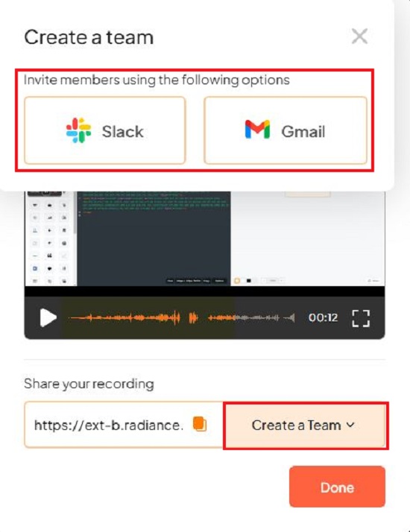410x532 pixels.
Task: Confirm with the Done button
Action: pyautogui.click(x=338, y=487)
